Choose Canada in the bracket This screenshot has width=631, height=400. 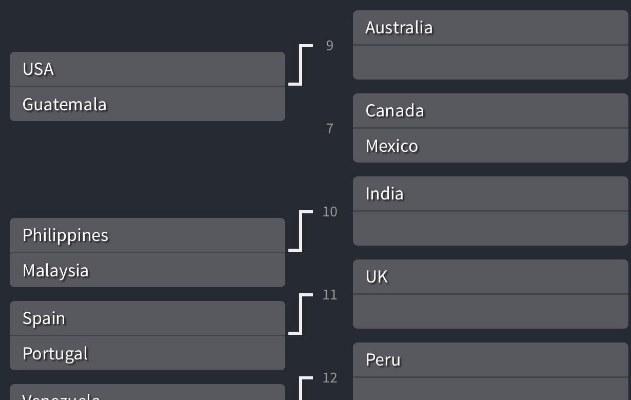point(490,111)
